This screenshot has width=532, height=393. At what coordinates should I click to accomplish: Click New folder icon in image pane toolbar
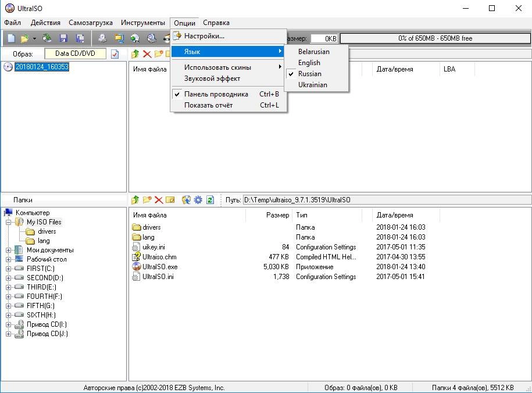[x=159, y=53]
